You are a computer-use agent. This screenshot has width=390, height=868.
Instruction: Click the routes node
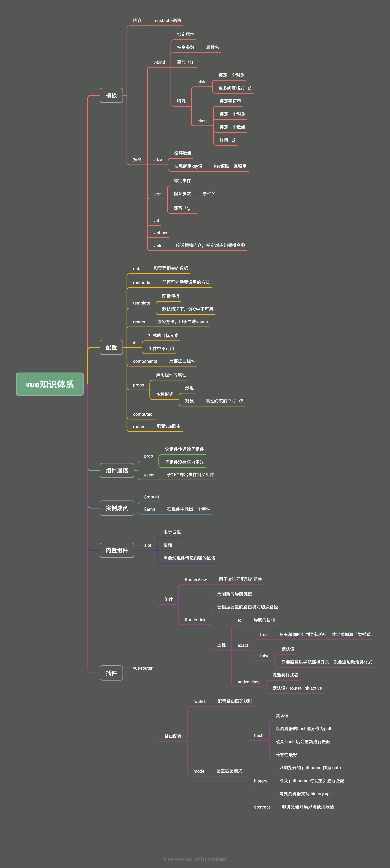point(199,701)
